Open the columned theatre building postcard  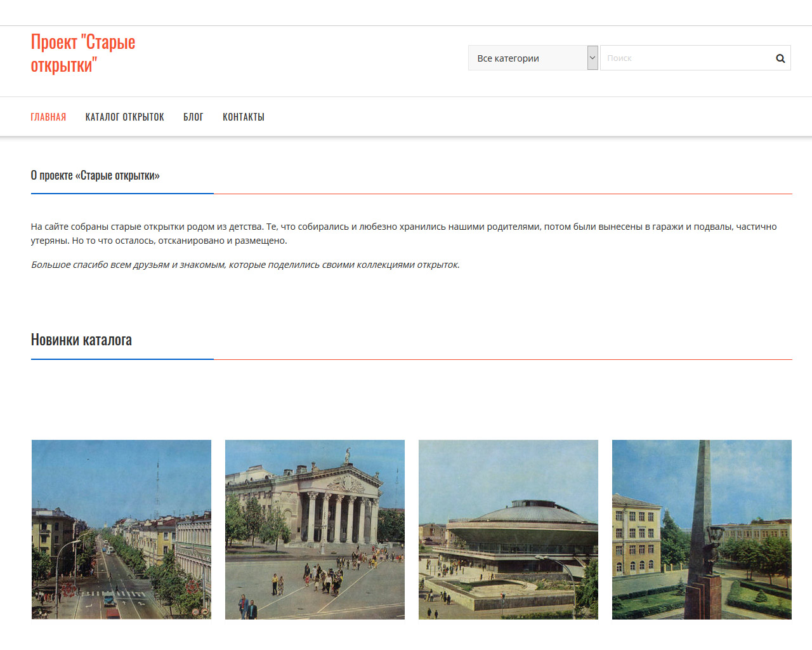click(315, 529)
